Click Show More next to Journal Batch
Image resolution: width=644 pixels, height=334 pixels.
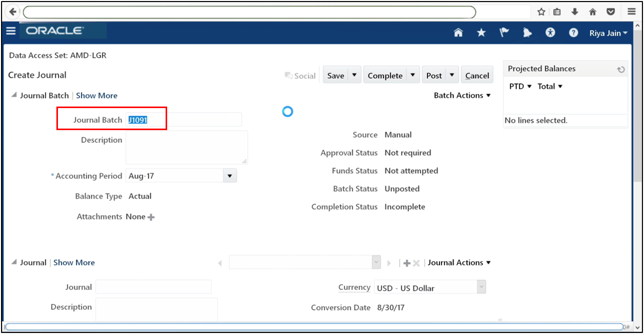coord(96,95)
